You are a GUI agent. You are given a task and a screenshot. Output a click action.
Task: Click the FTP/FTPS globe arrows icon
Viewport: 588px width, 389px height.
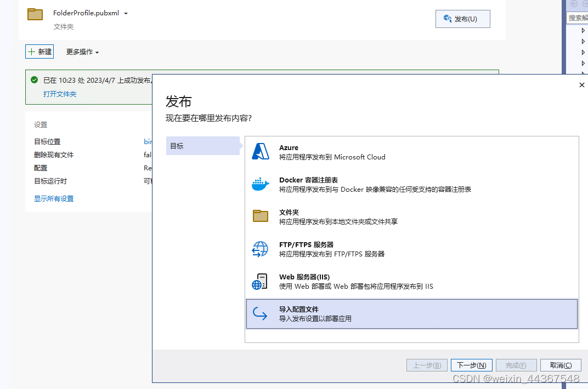pos(260,249)
